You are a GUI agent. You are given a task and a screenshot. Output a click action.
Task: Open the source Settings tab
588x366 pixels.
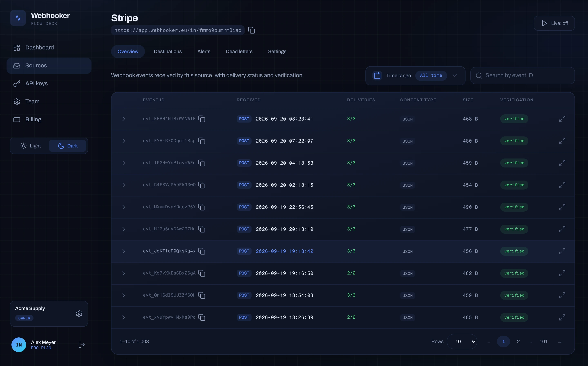point(277,51)
